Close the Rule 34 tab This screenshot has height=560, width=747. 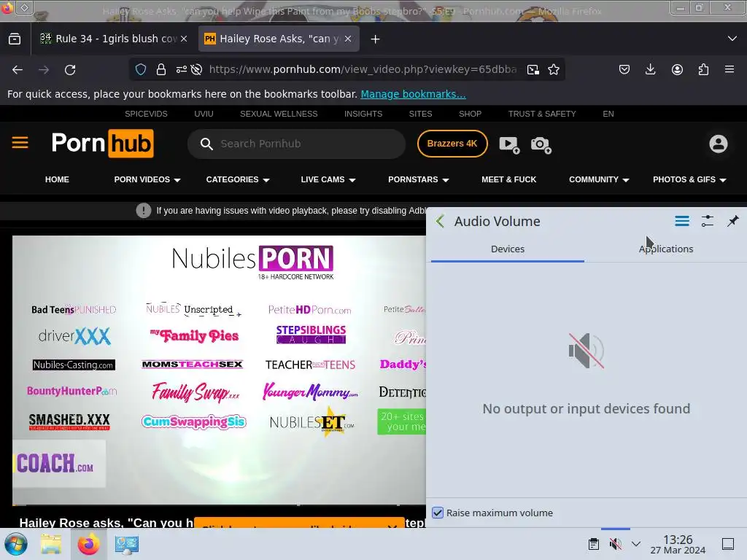coord(184,39)
